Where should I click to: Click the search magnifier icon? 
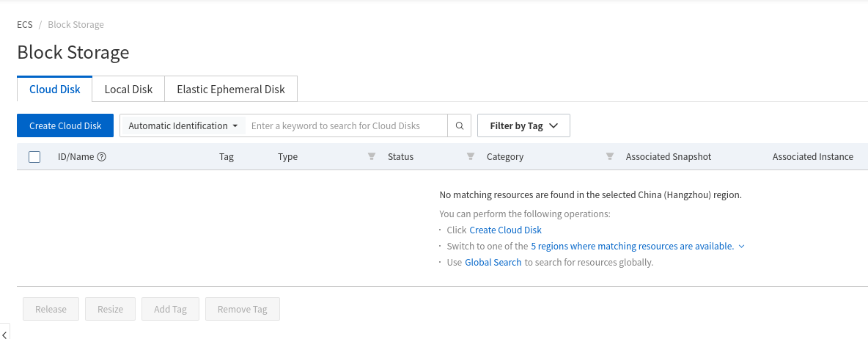point(459,125)
